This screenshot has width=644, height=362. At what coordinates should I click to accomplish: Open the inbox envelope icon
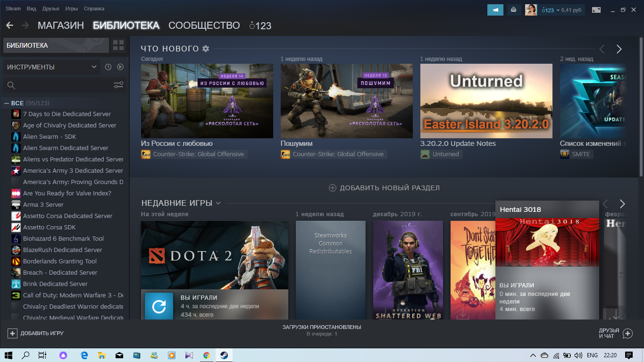coord(514,10)
